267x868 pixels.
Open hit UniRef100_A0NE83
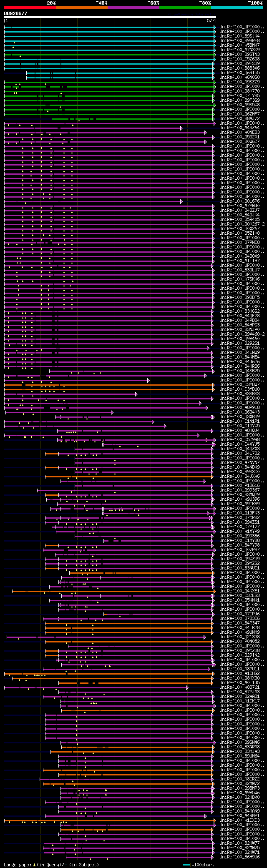(x=239, y=132)
